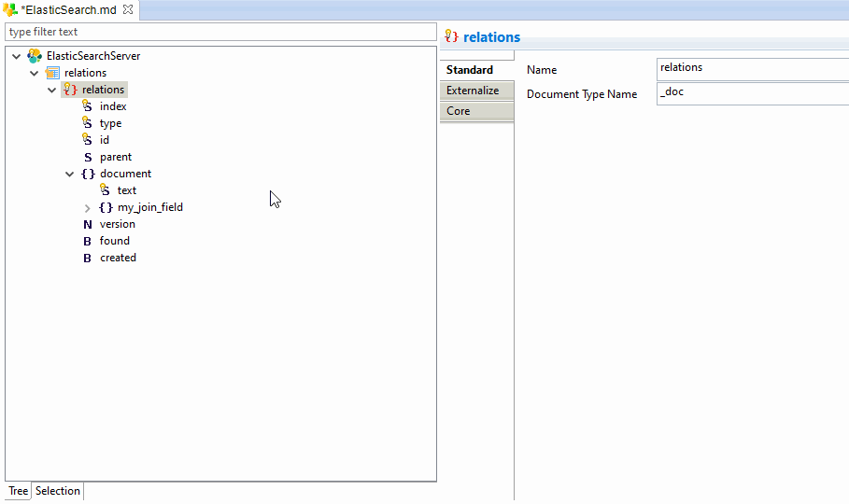The height and width of the screenshot is (504, 849).
Task: Click the string key icon beside id
Action: [87, 140]
